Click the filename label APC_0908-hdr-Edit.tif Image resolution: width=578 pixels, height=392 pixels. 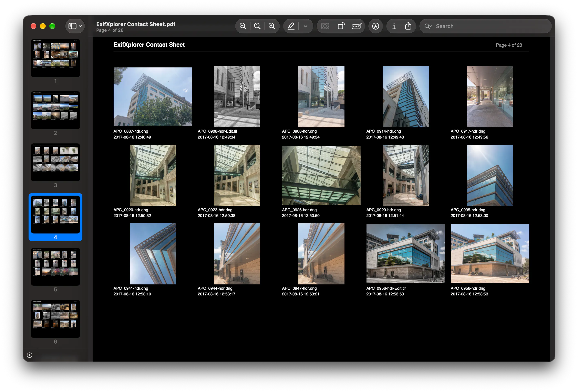click(x=217, y=131)
